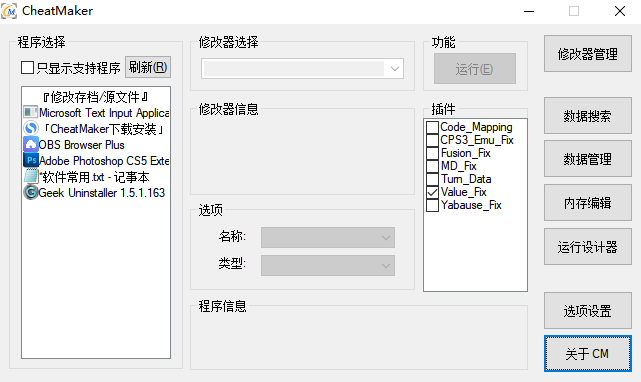Viewport: 641px width, 382px height.
Task: Click the 软件常用.txt notepad icon
Action: 31,176
